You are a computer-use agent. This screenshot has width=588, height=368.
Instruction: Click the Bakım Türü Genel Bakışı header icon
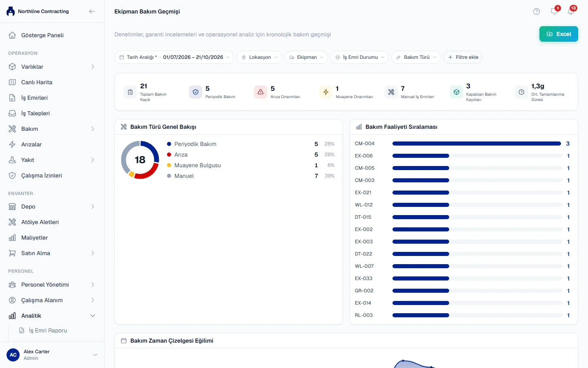[x=124, y=127]
